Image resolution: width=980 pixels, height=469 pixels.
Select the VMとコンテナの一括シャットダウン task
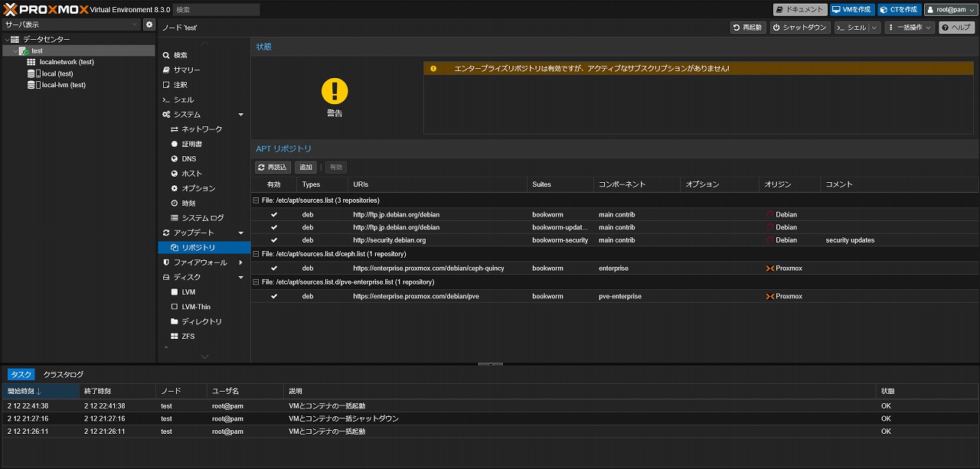click(490, 419)
